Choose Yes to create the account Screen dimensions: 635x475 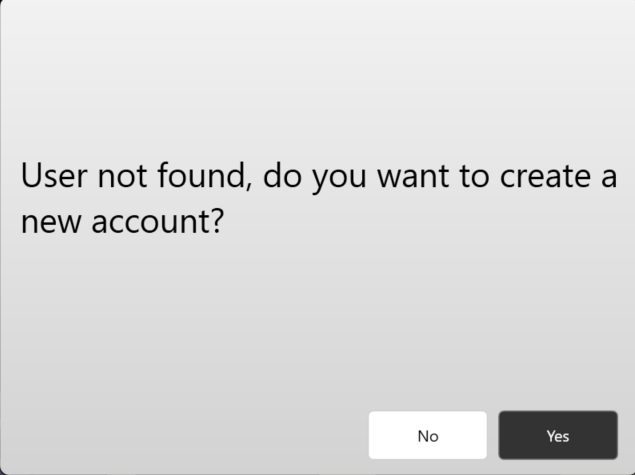(558, 435)
